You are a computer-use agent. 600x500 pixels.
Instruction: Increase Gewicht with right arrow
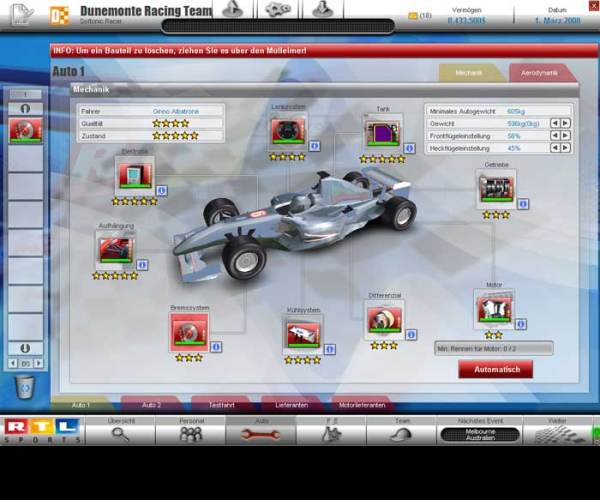click(566, 123)
